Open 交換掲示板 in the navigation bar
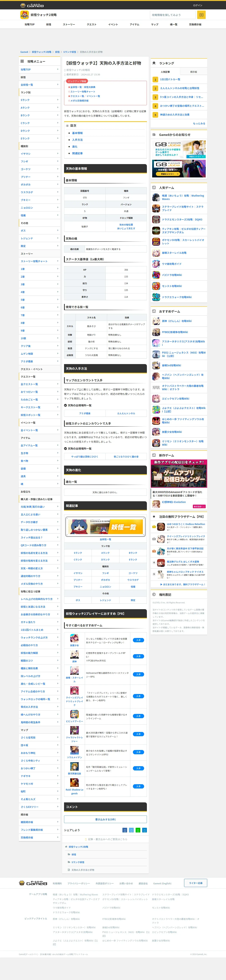226x980 pixels. tap(195, 24)
